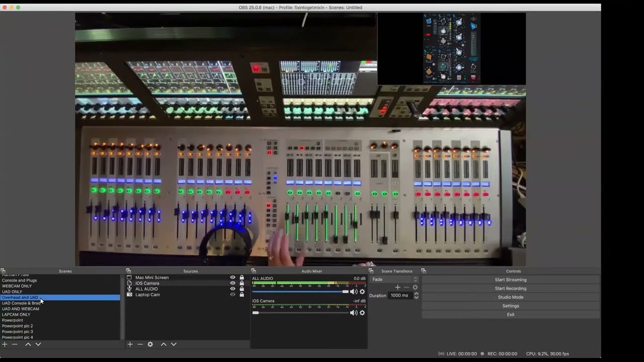
Task: Open Settings from Controls panel
Action: tap(511, 306)
